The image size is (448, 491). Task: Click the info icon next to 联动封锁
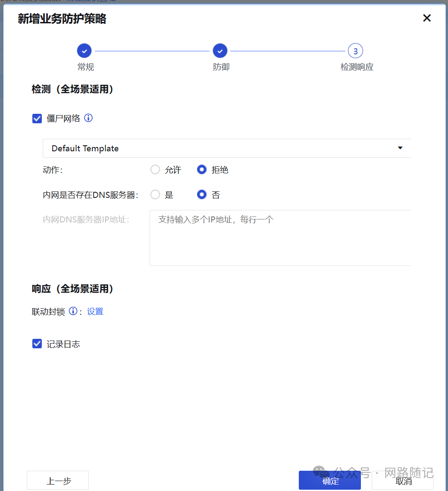click(x=73, y=311)
